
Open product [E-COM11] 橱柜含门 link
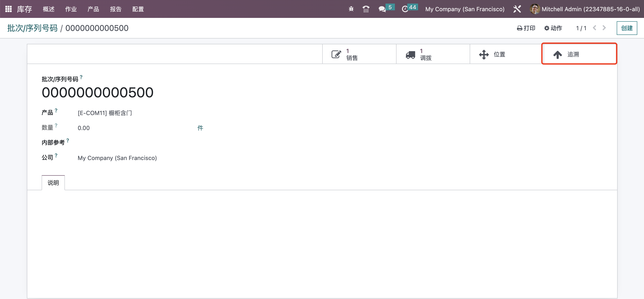pyautogui.click(x=105, y=113)
